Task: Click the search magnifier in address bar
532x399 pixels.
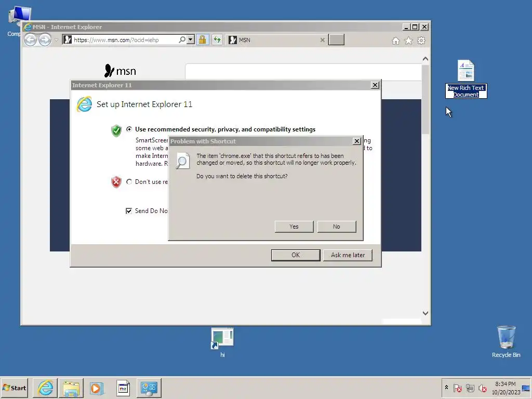Action: 182,40
